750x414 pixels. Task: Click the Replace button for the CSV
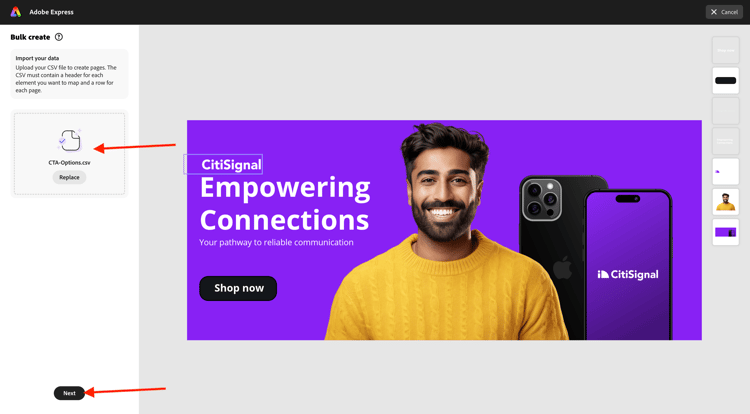[69, 177]
